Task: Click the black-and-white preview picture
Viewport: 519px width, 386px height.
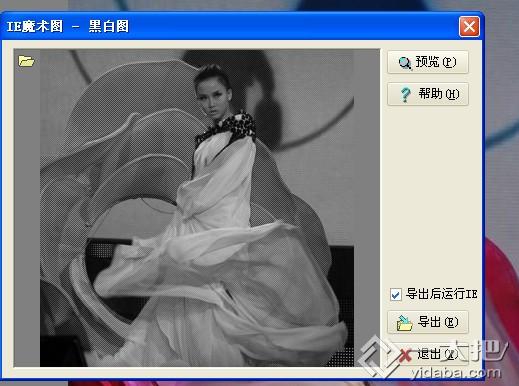Action: click(x=197, y=208)
